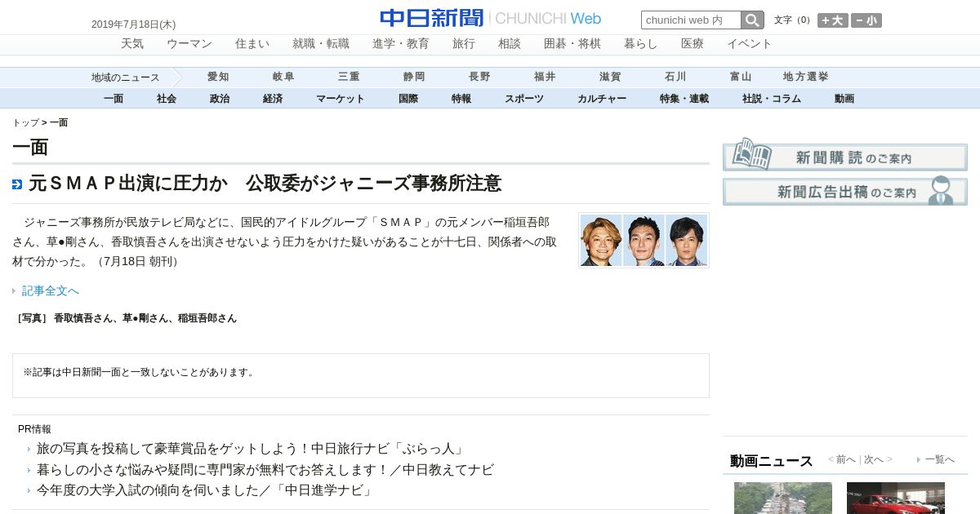Open 新聞広告出稿のご案内 banner

(845, 191)
